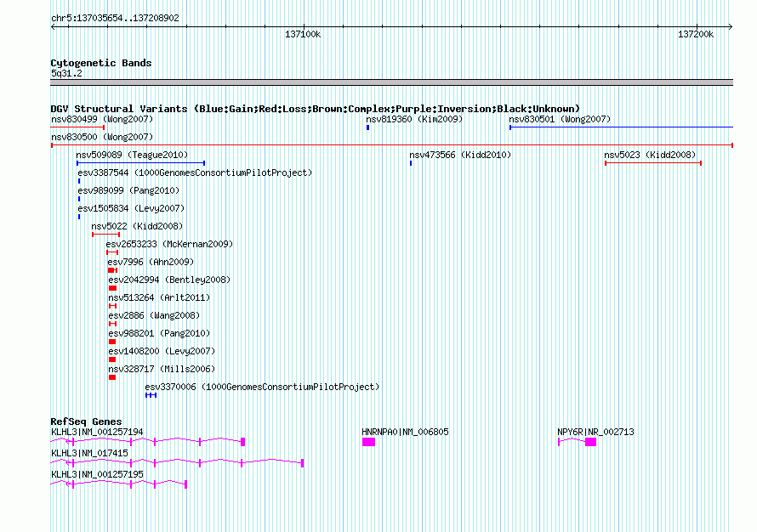Click the blue marker under nsv819360
The width and height of the screenshot is (757, 532).
point(368,127)
